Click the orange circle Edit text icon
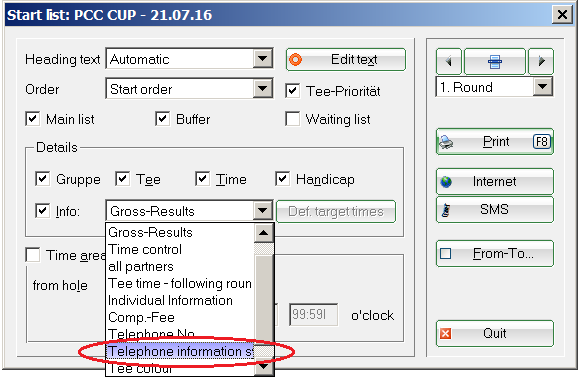Viewport: 579px width, 384px height. tap(296, 59)
